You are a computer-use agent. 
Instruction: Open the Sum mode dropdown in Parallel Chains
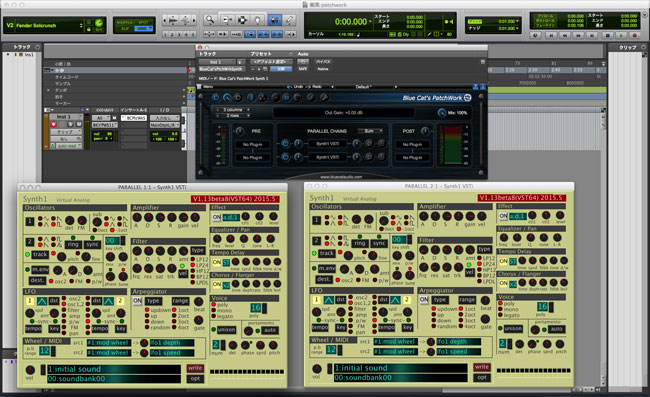coord(371,131)
